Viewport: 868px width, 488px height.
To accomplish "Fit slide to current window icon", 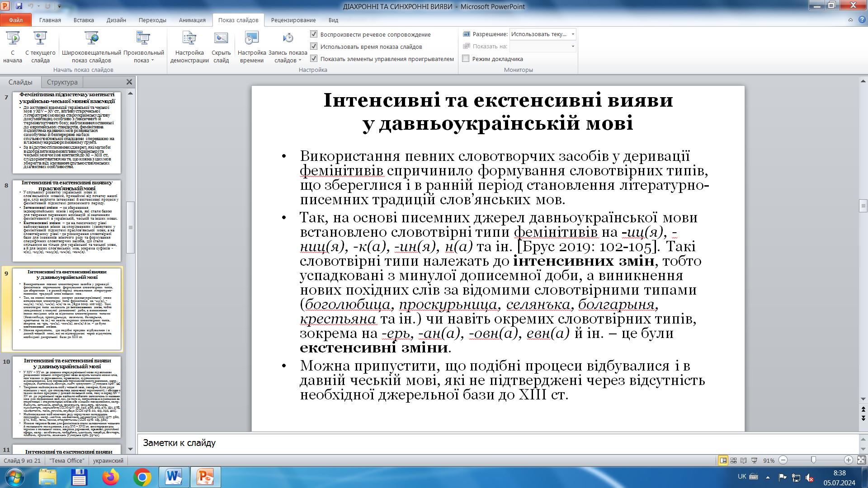I will click(x=861, y=460).
